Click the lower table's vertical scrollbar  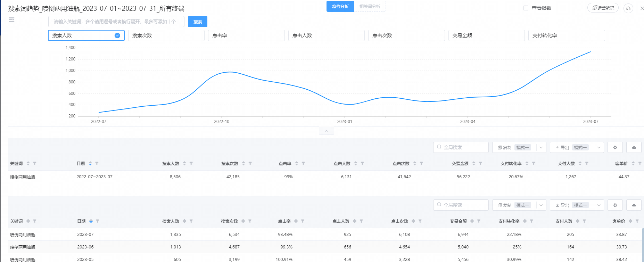[x=642, y=243]
